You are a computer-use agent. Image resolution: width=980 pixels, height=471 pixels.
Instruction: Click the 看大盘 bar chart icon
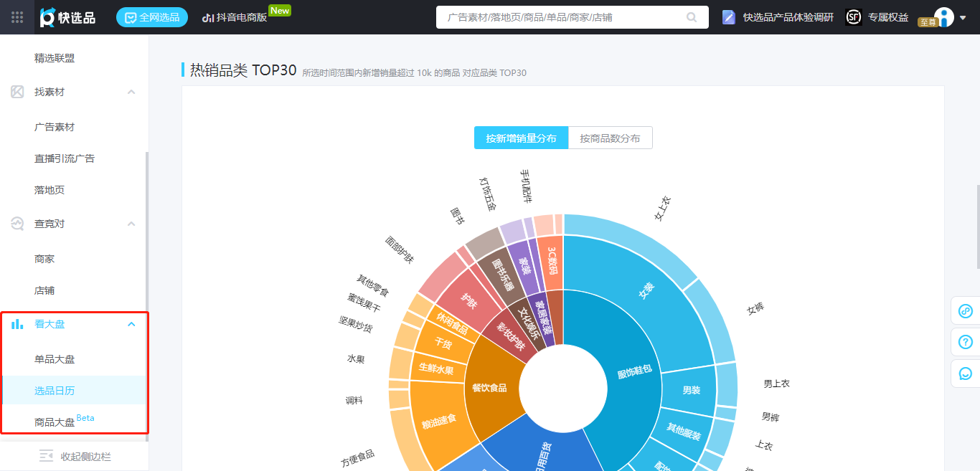pyautogui.click(x=17, y=324)
